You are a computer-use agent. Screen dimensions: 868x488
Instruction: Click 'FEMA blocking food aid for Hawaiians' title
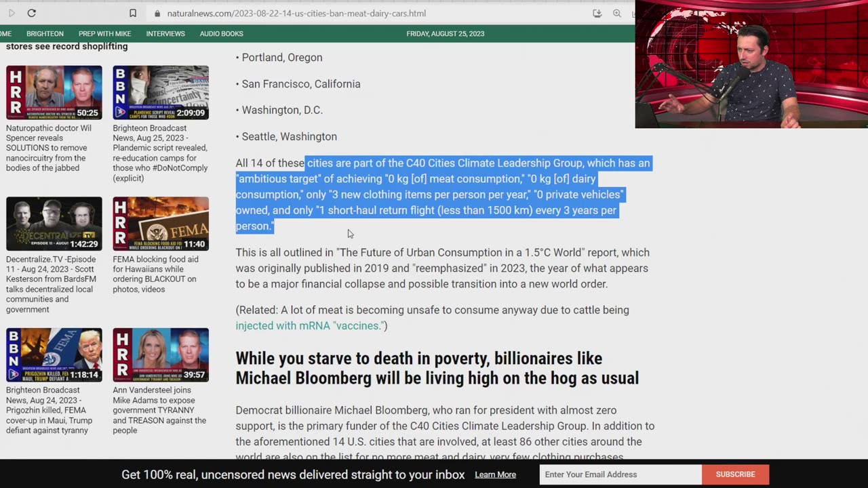click(x=156, y=274)
